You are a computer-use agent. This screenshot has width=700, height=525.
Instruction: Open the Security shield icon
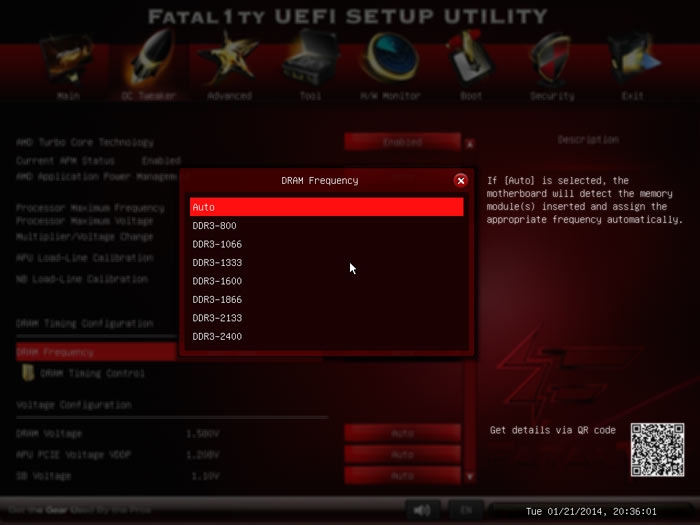[552, 58]
